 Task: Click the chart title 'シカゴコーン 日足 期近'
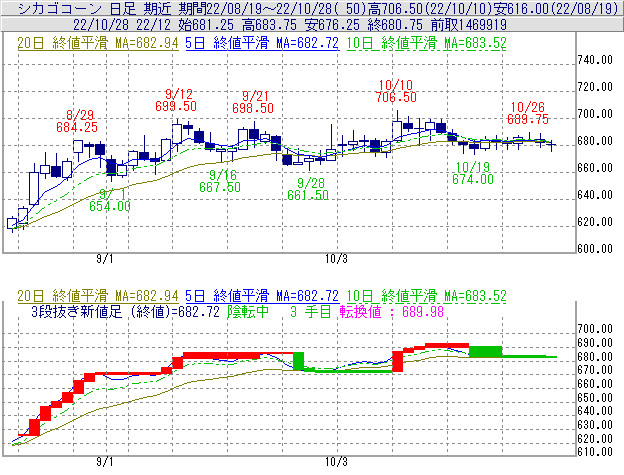point(94,8)
